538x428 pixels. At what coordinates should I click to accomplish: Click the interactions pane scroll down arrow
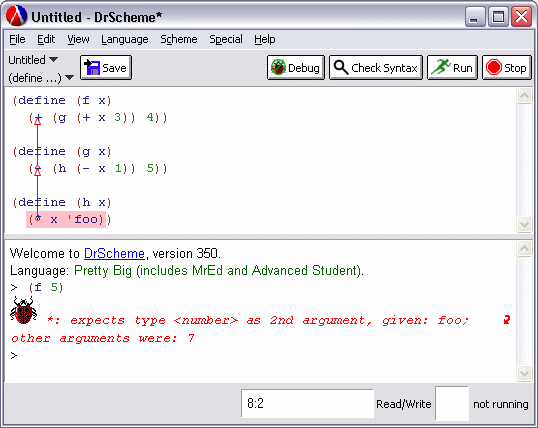coord(524,373)
